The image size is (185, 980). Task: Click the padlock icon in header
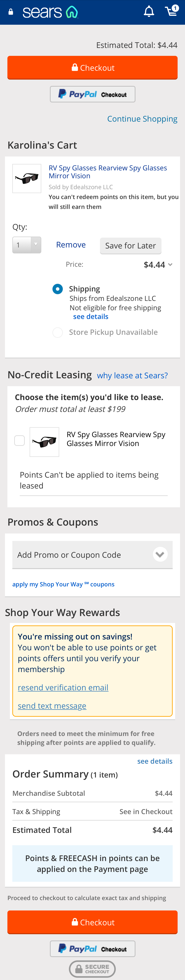(x=11, y=12)
